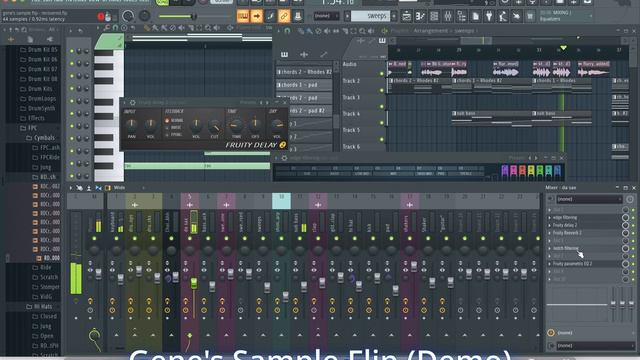Click the tempo tapper circular icon top toolbar
The width and height of the screenshot is (640, 360).
coord(128,16)
